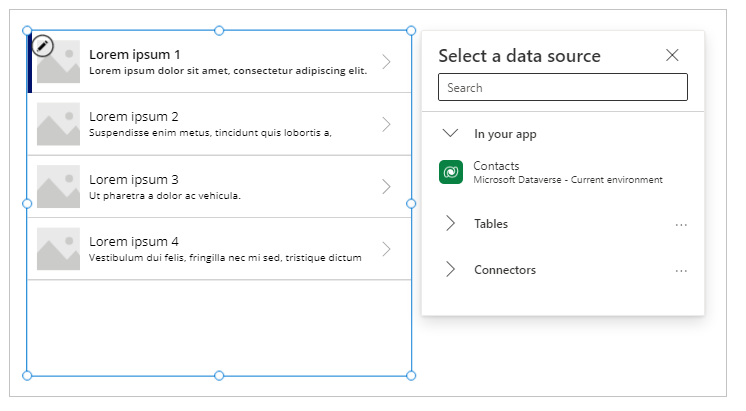Click the data source Search box
Screen dimensions: 746x411
tap(563, 88)
